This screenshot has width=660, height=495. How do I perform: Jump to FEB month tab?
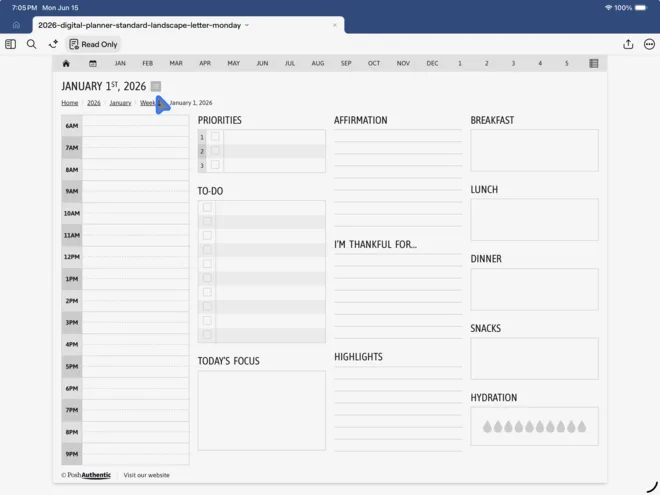coord(147,64)
